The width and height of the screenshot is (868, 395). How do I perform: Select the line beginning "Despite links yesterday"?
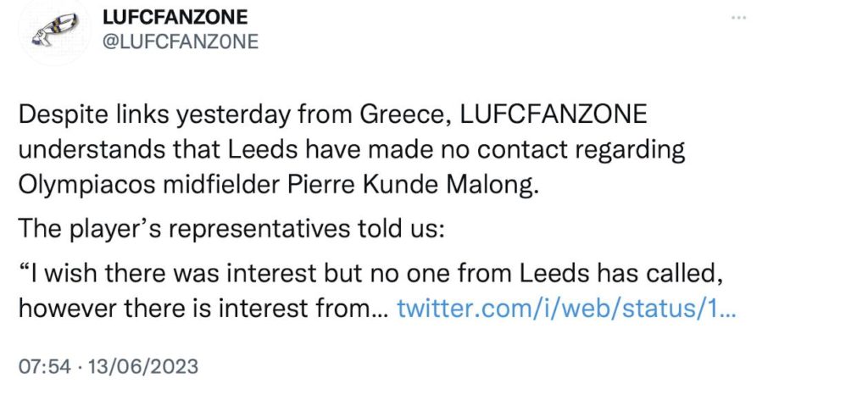point(332,115)
